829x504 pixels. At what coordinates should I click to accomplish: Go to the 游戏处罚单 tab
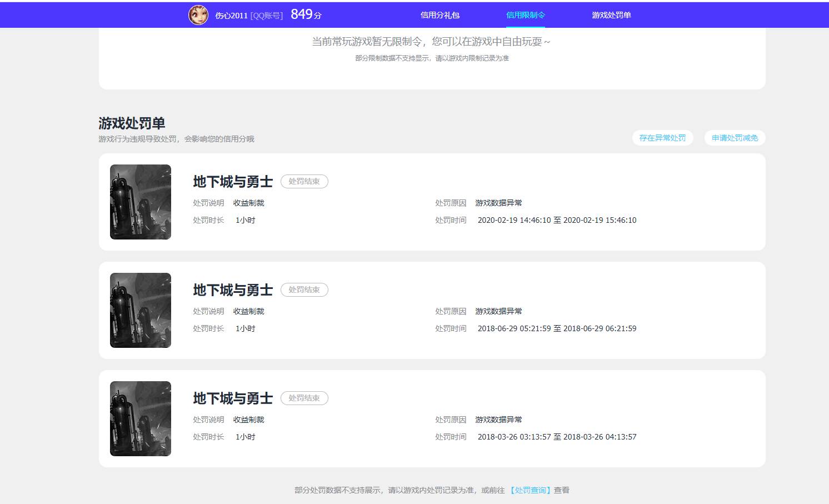pyautogui.click(x=611, y=15)
